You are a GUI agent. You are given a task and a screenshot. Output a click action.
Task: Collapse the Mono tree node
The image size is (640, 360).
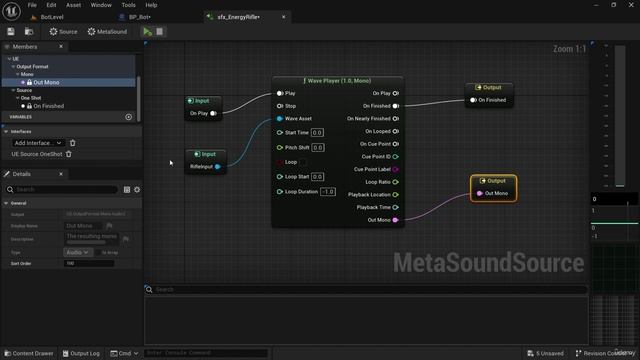coord(18,74)
